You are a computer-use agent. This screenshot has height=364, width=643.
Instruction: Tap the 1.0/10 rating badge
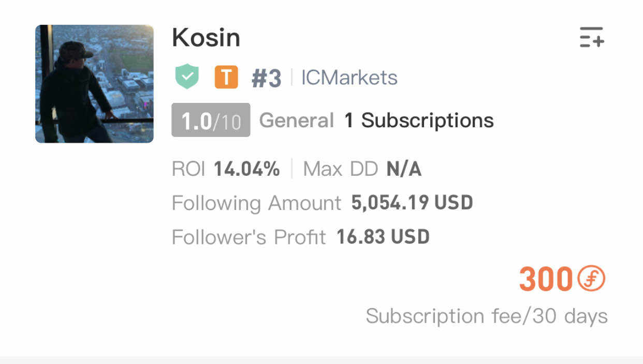[211, 120]
